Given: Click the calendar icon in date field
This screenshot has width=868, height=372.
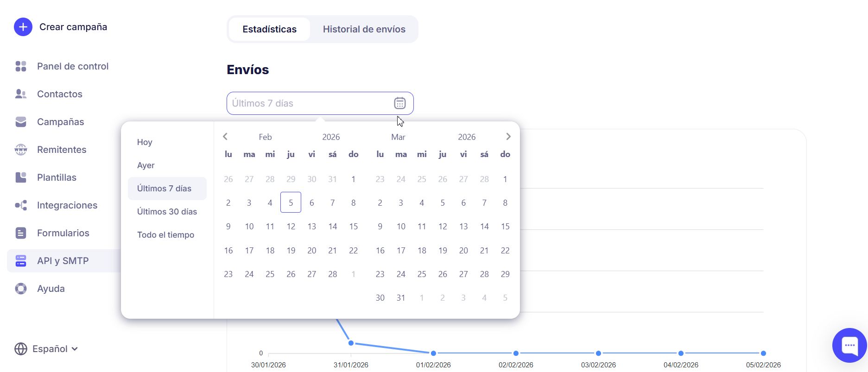Looking at the screenshot, I should point(399,103).
